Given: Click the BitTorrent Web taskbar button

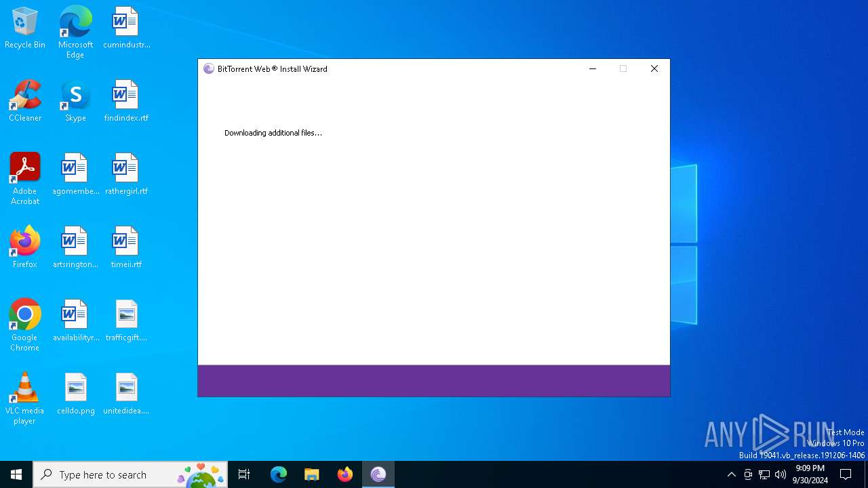Looking at the screenshot, I should pyautogui.click(x=378, y=474).
